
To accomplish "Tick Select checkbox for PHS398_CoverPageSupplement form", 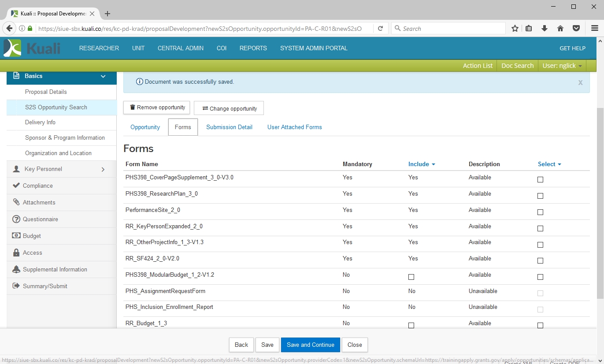I will pos(540,179).
